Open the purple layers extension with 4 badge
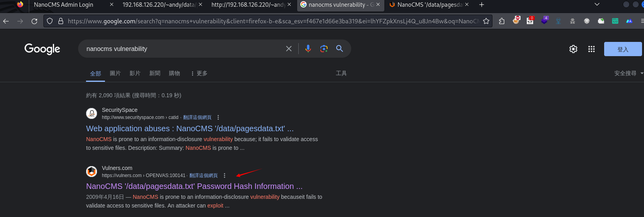Image resolution: width=644 pixels, height=217 pixels. (545, 21)
